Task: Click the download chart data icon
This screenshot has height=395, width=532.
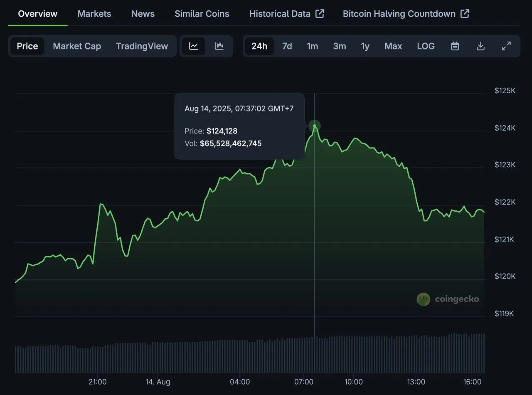Action: pyautogui.click(x=480, y=46)
